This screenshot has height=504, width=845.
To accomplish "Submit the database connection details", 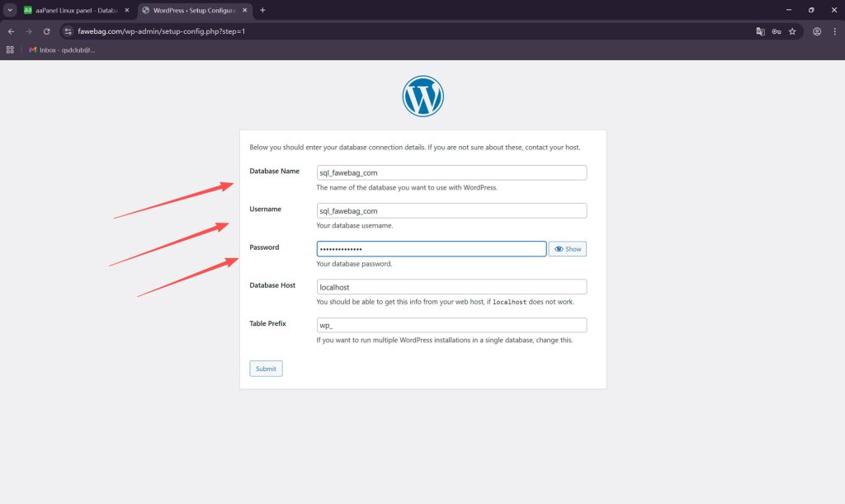I will (x=266, y=369).
